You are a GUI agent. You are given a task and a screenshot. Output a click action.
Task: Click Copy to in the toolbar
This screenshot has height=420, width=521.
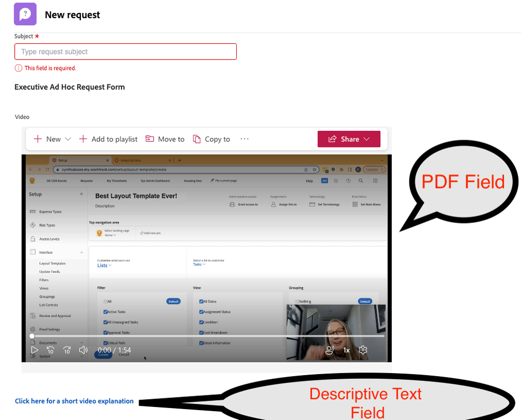(211, 139)
